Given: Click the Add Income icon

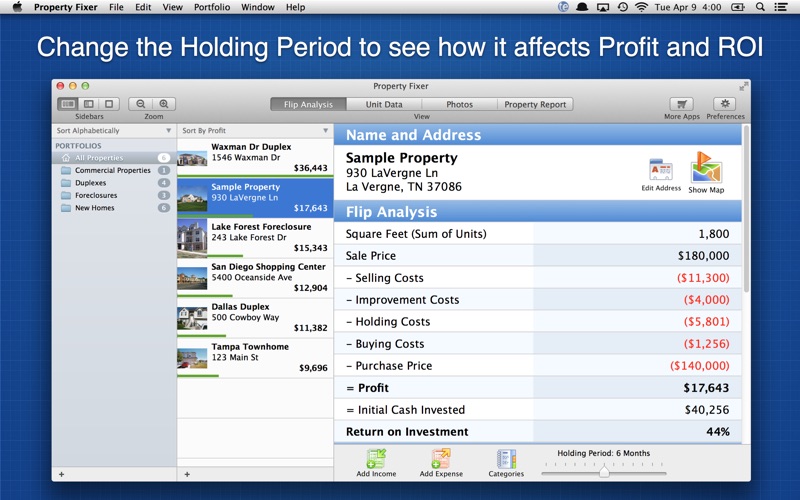Looking at the screenshot, I should pyautogui.click(x=376, y=458).
